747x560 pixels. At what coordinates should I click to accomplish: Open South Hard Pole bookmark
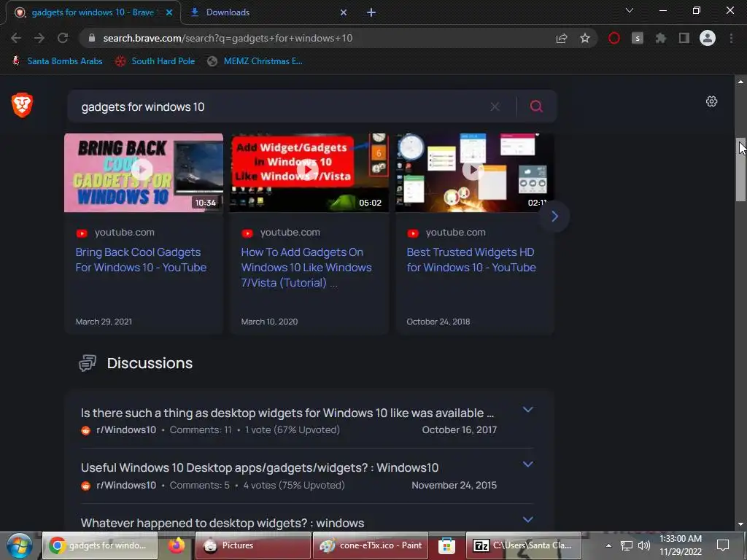coord(155,61)
